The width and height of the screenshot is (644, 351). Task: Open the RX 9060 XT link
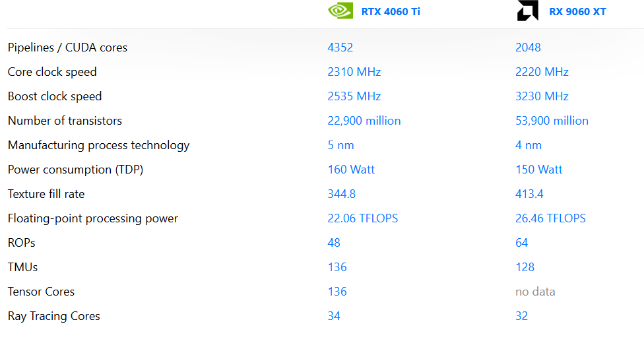(577, 11)
